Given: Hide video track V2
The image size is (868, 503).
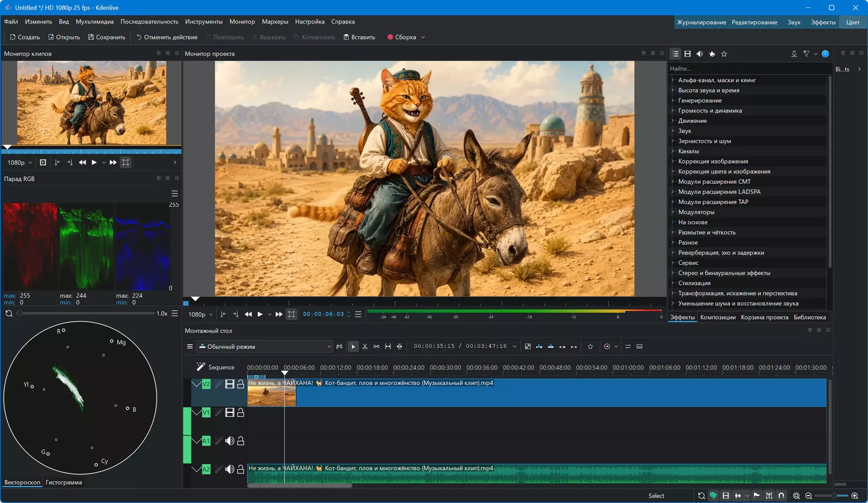Looking at the screenshot, I should [229, 384].
